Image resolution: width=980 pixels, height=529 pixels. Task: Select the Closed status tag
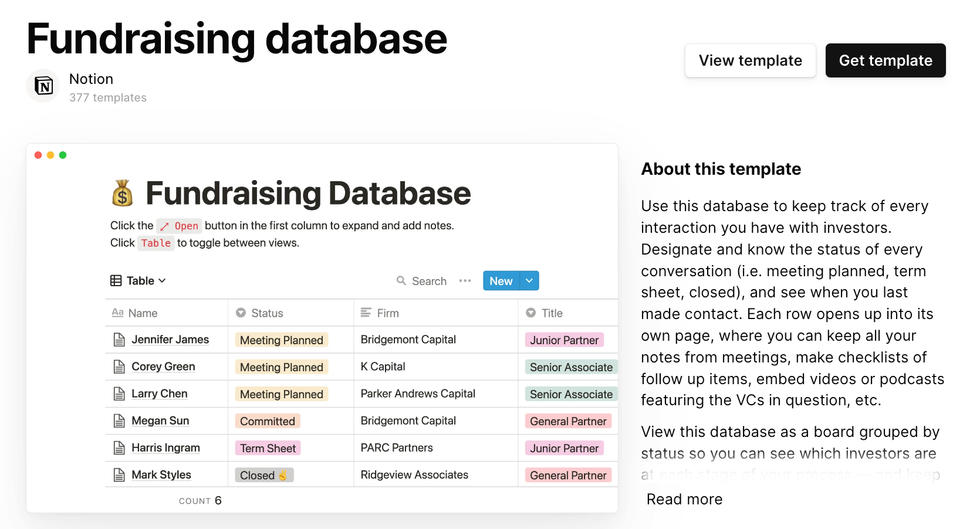click(x=263, y=475)
